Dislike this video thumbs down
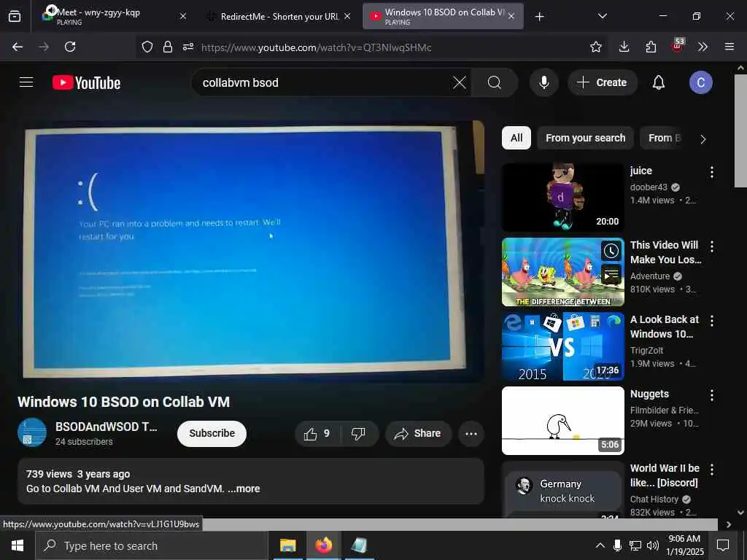This screenshot has width=747, height=560. point(358,433)
